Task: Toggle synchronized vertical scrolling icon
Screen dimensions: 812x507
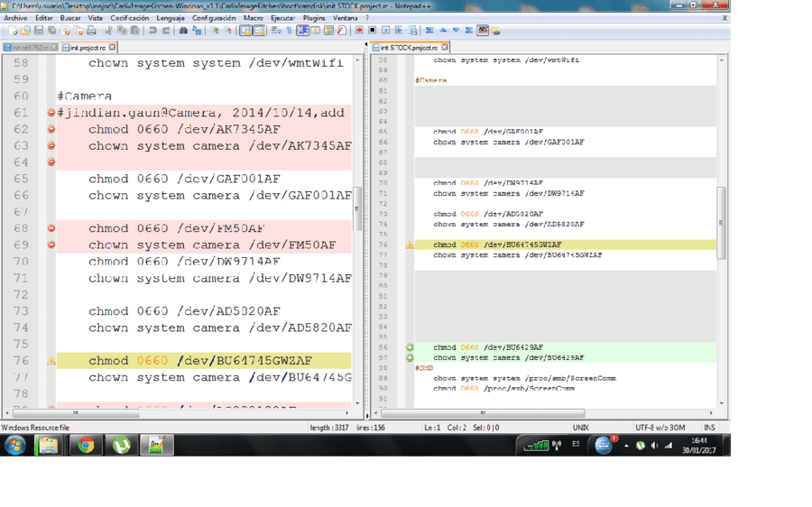Action: click(x=245, y=31)
